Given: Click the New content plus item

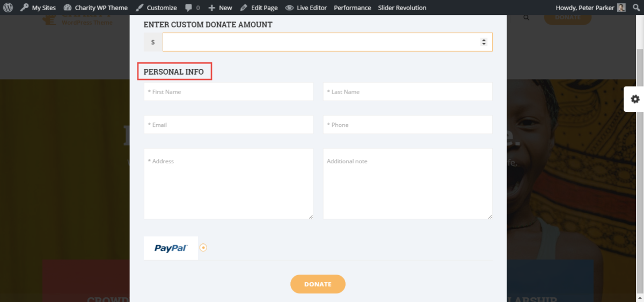Looking at the screenshot, I should pos(220,8).
